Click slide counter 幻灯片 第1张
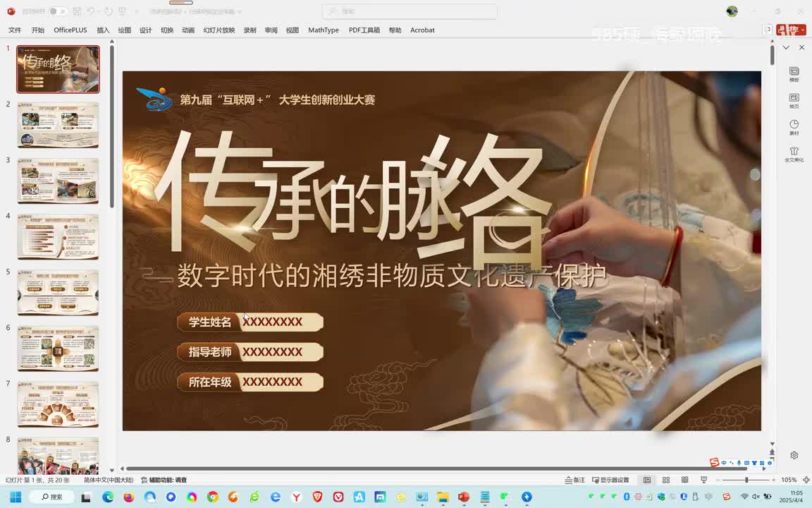This screenshot has height=508, width=812. (37, 480)
